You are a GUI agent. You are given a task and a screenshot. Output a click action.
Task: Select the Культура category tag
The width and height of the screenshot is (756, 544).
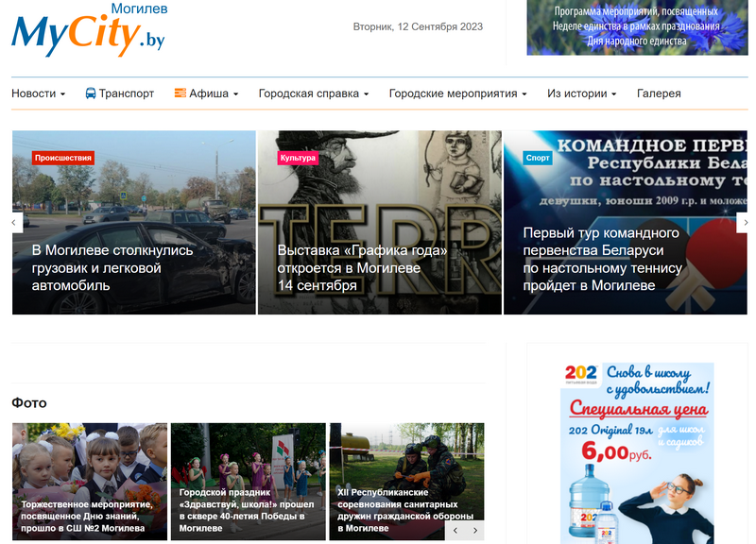[298, 158]
